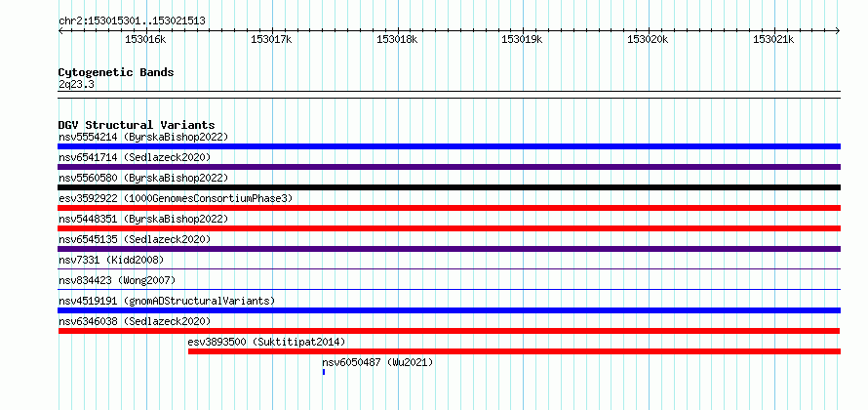Click the DGV Structural Variants track heading

point(137,125)
